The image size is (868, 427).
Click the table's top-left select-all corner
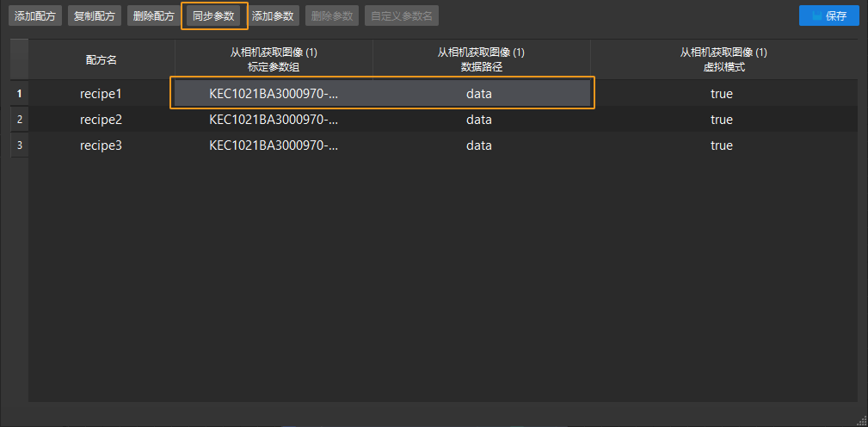(x=20, y=59)
